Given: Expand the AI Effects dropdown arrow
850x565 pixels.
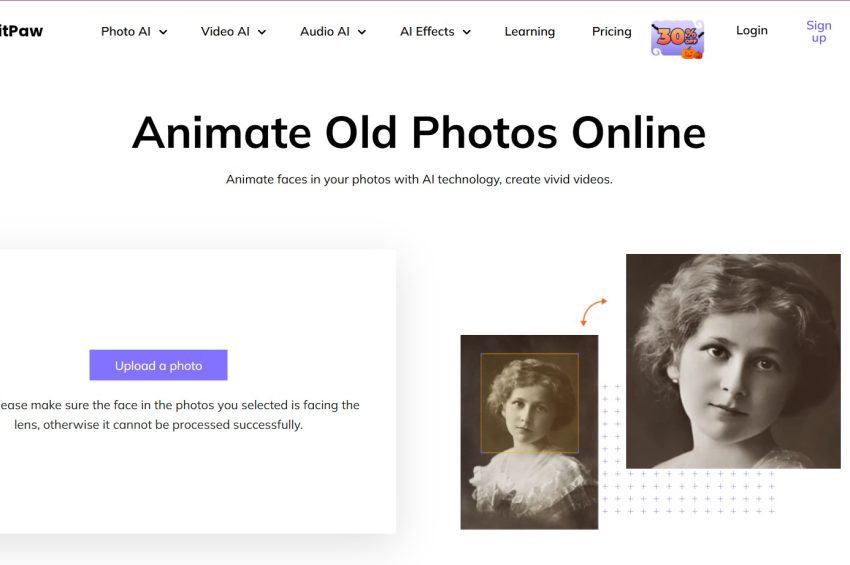Looking at the screenshot, I should (x=466, y=32).
